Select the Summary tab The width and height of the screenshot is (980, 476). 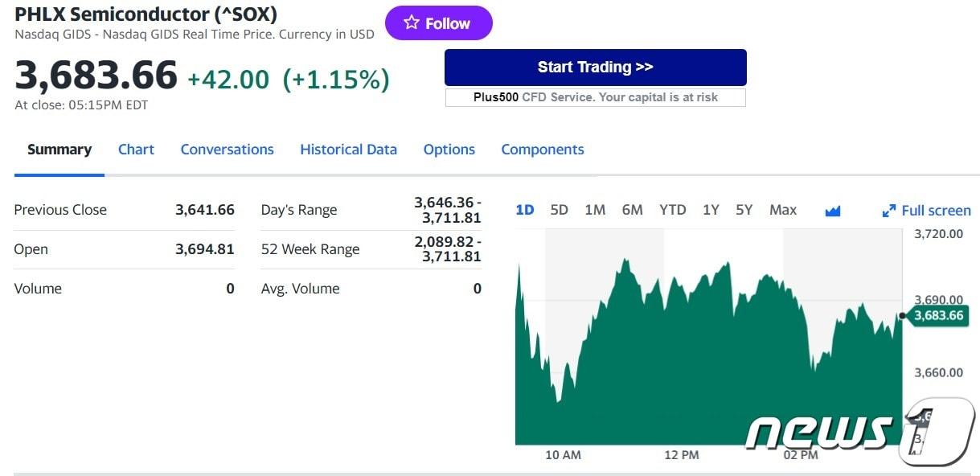click(x=59, y=150)
